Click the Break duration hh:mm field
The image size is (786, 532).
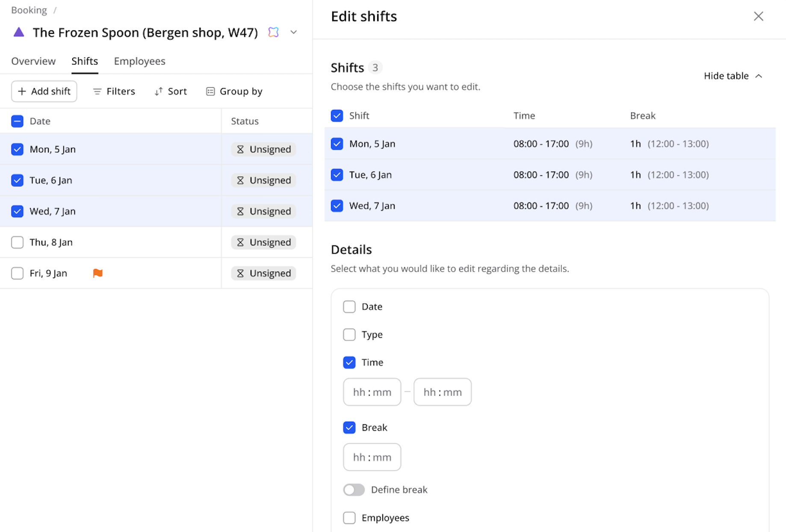(372, 457)
